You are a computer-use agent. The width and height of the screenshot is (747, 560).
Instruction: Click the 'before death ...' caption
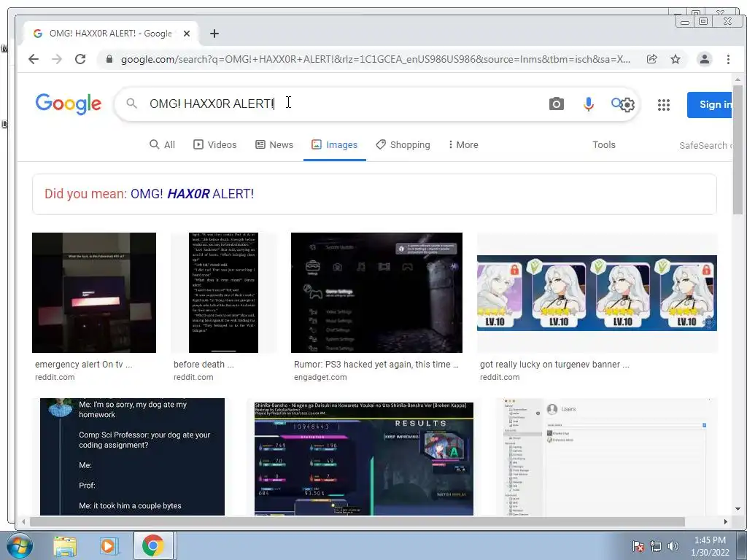(x=204, y=365)
